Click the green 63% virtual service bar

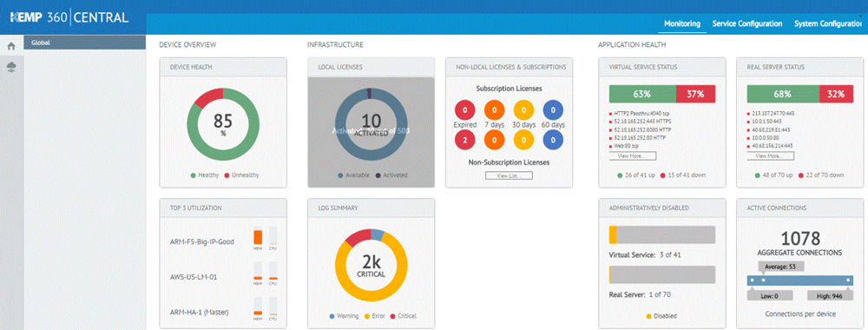[x=645, y=94]
